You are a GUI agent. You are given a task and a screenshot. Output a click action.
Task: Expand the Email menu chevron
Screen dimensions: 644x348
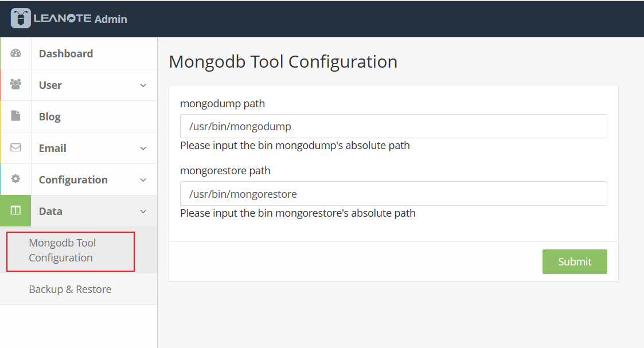click(143, 148)
